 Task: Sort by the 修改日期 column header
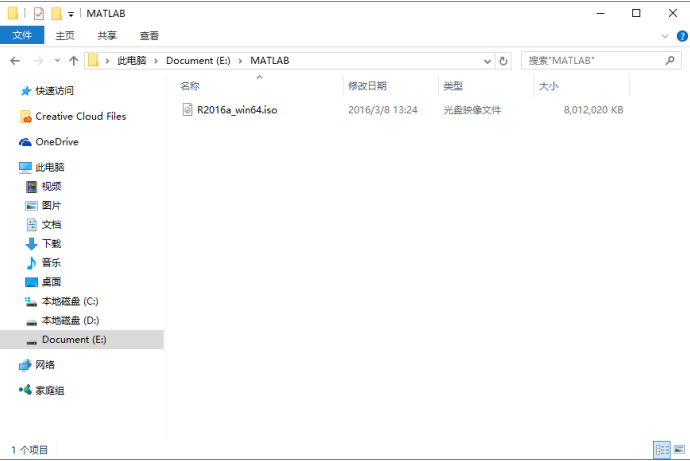[x=367, y=86]
